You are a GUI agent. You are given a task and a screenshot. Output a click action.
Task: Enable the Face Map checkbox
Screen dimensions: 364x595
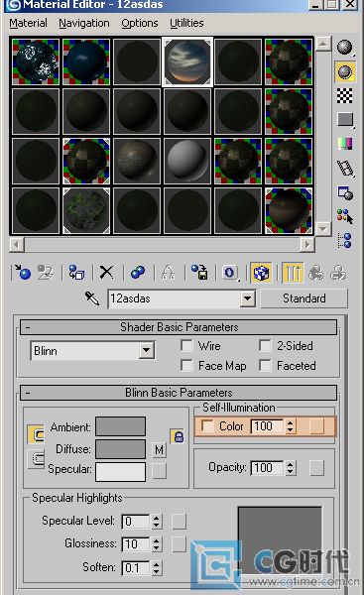pyautogui.click(x=186, y=365)
